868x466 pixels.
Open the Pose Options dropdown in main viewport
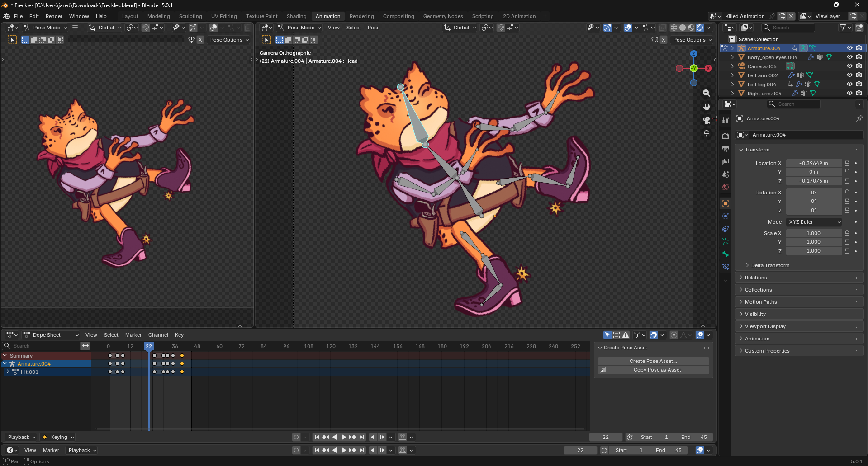pos(693,40)
